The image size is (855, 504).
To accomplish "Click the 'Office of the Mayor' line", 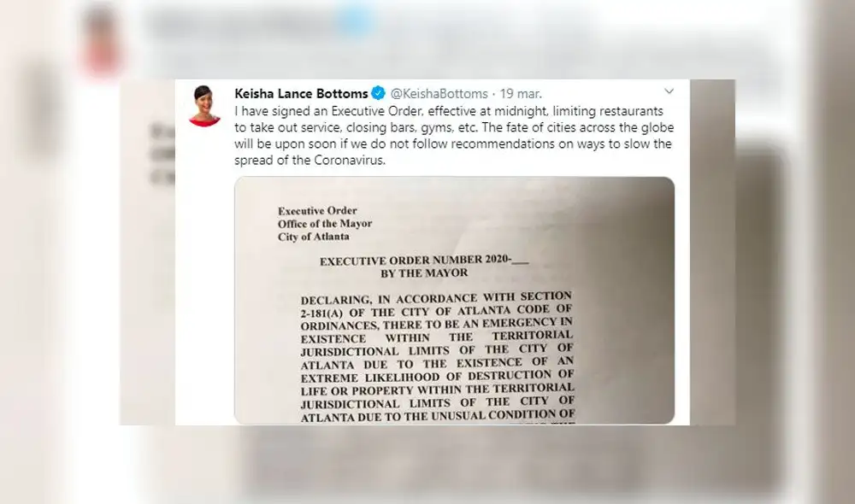I will (325, 224).
